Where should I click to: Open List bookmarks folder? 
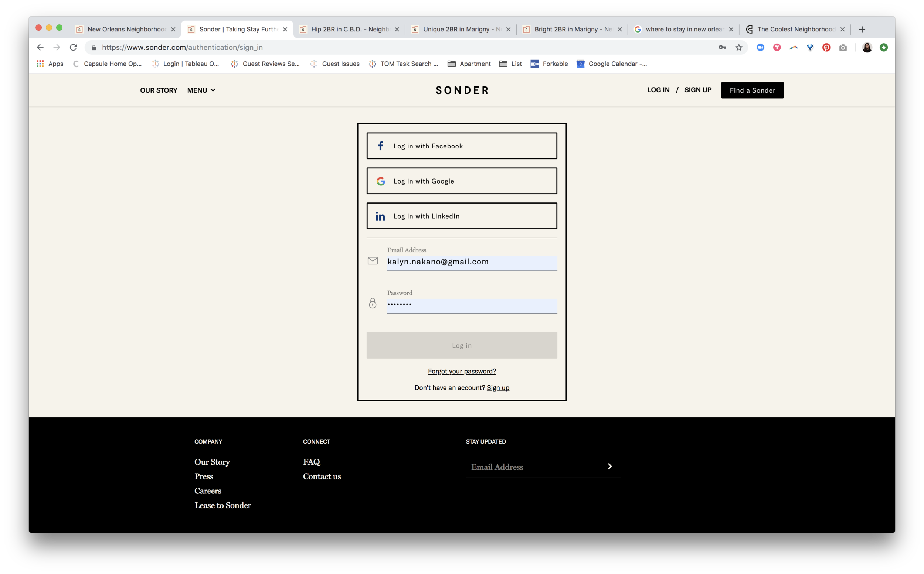[510, 64]
